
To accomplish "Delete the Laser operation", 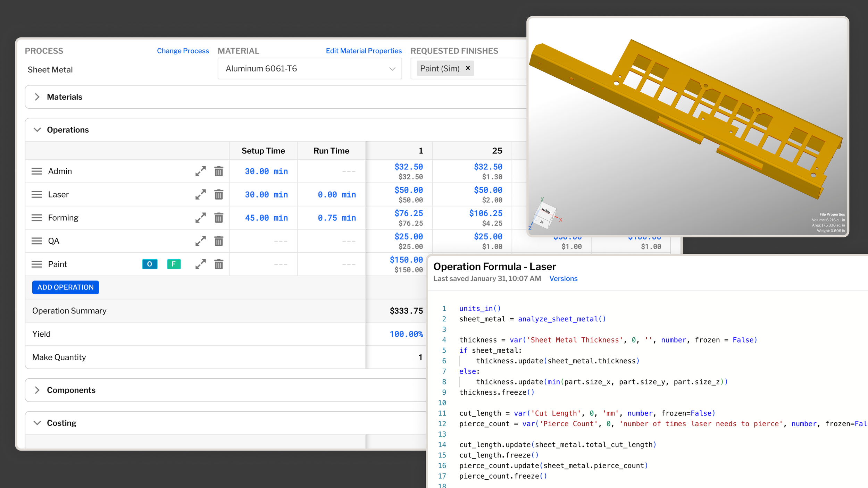I will click(219, 194).
